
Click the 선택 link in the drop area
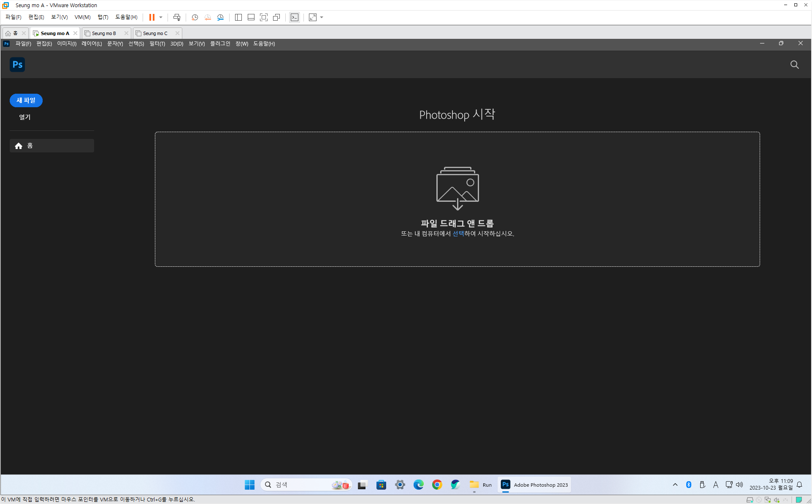458,233
